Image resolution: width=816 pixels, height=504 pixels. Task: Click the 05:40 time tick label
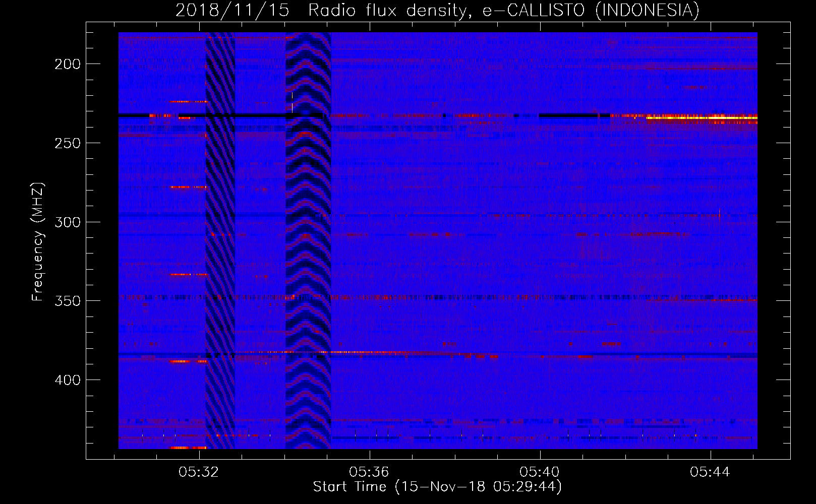[540, 472]
